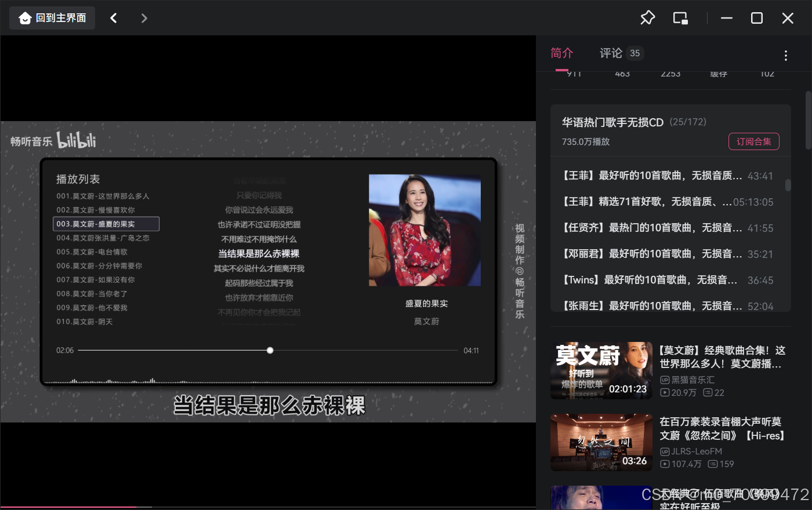
Task: Open the three-dot more options menu
Action: pos(786,56)
